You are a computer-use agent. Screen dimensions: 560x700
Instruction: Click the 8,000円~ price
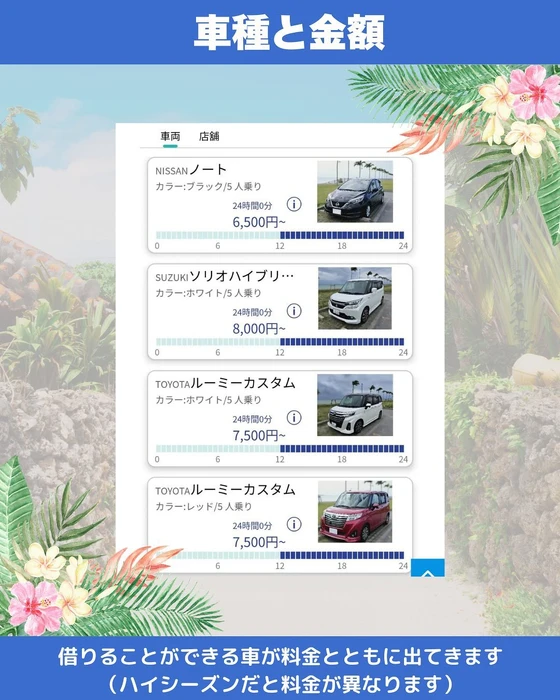coord(259,329)
